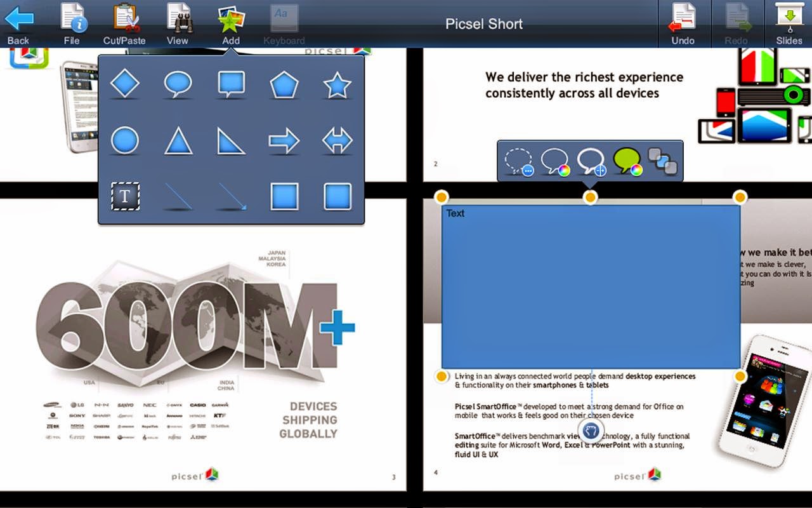Insert an oval speech bubble shape
The width and height of the screenshot is (812, 508).
(x=178, y=84)
